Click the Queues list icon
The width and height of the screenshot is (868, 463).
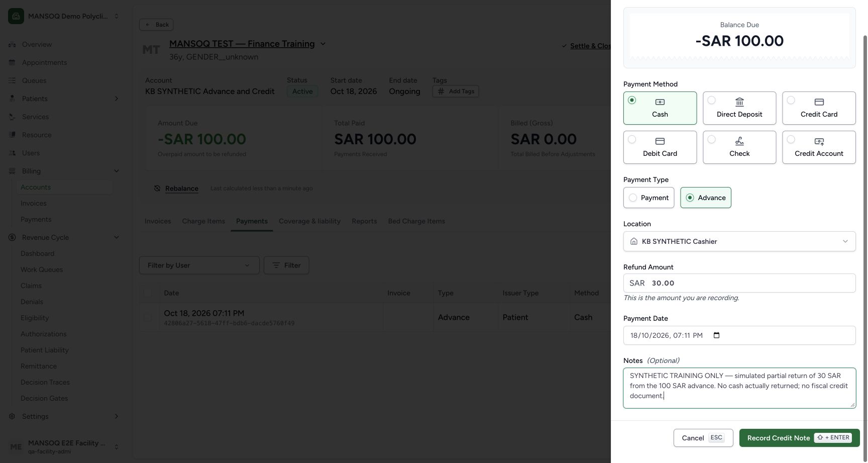tap(12, 80)
